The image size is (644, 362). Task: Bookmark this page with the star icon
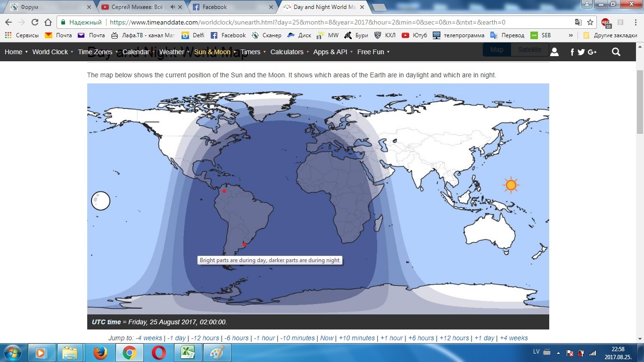[x=590, y=22]
